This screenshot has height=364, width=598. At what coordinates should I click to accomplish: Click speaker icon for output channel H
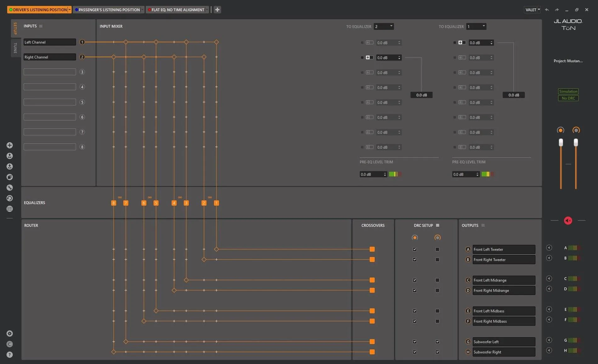549,350
